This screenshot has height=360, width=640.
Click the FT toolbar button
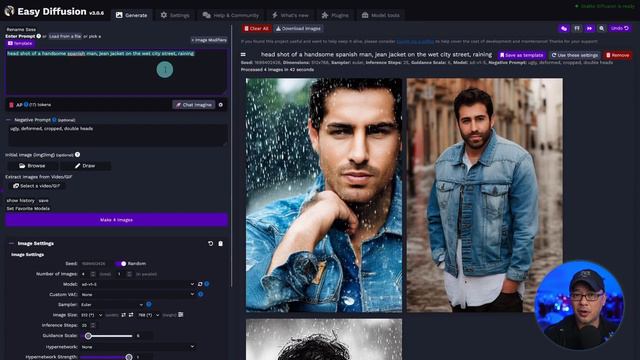click(577, 28)
